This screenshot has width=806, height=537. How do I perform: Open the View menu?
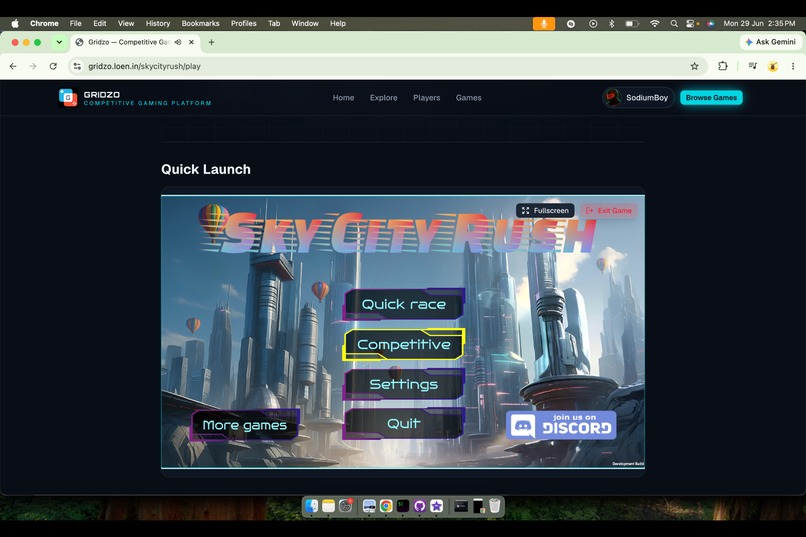click(126, 23)
